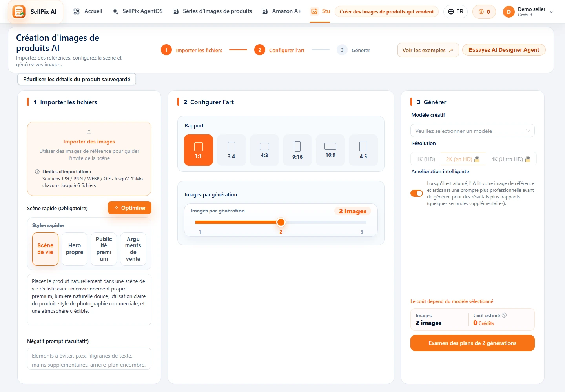Turn off the Amélioration intelligente switch
565x392 pixels.
tap(417, 193)
